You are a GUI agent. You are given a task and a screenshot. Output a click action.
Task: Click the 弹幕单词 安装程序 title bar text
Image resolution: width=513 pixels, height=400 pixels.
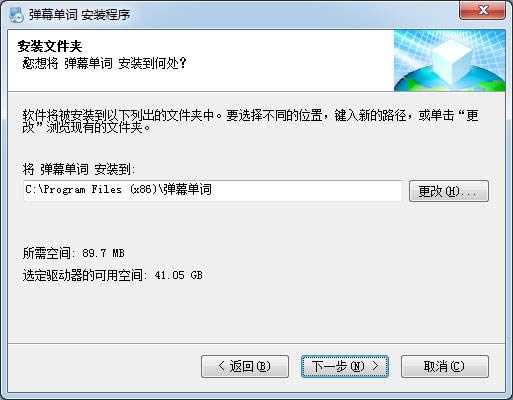click(x=79, y=15)
